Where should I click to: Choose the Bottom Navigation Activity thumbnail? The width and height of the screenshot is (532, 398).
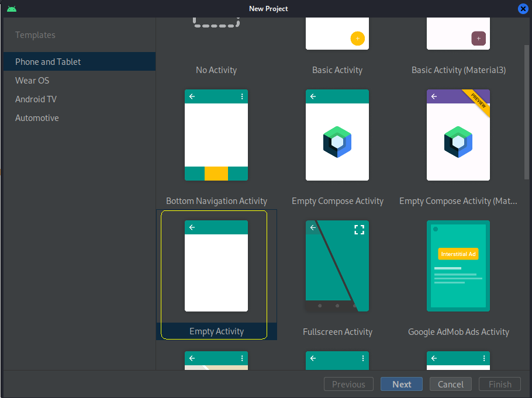click(x=216, y=135)
